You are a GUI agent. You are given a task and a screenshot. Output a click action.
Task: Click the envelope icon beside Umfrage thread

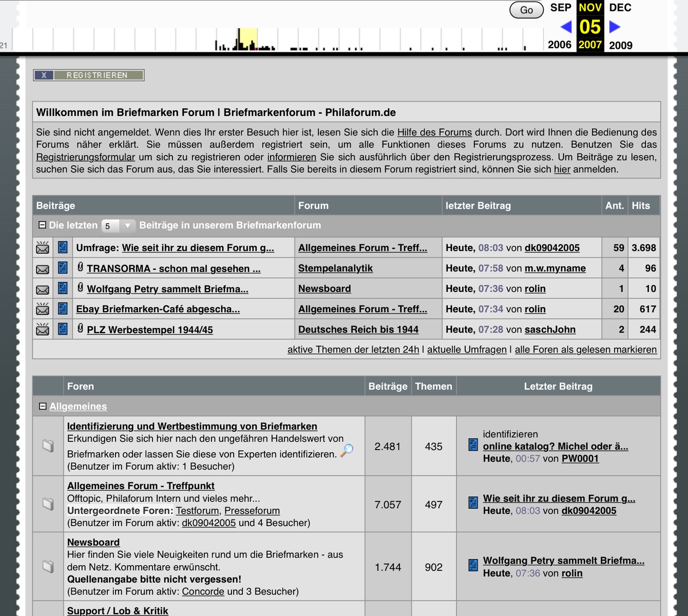click(43, 248)
